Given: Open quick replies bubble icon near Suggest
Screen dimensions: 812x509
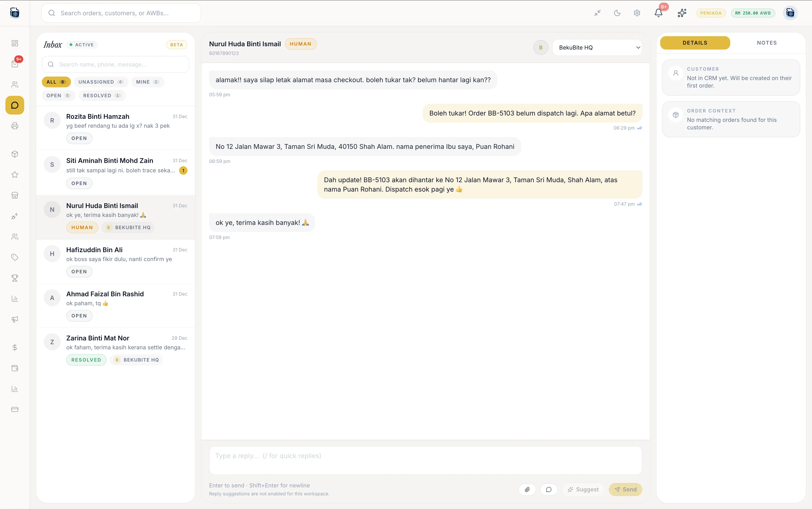Looking at the screenshot, I should 549,490.
